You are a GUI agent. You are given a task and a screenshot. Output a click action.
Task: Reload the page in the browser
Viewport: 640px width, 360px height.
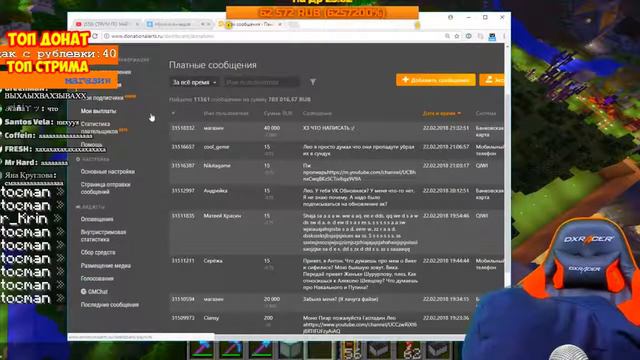click(95, 36)
